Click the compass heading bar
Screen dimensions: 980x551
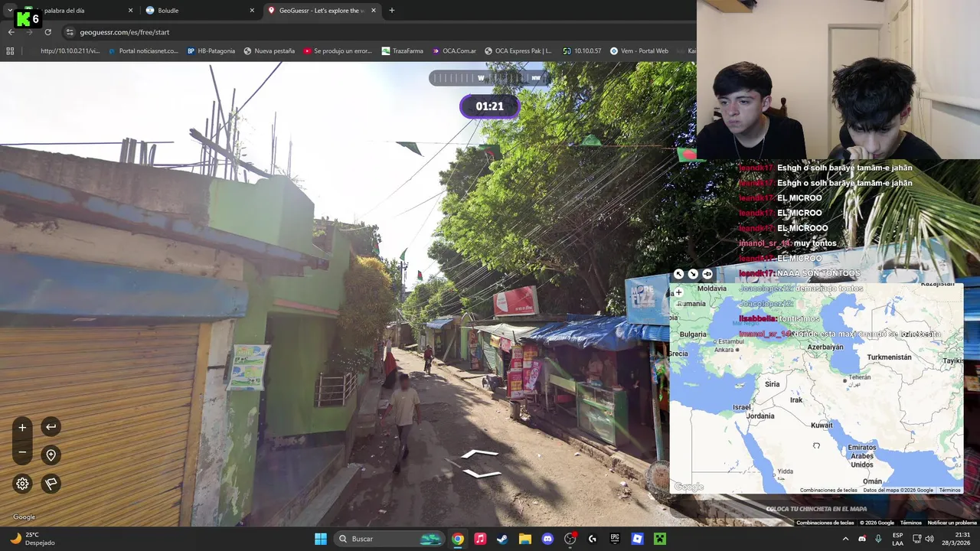pyautogui.click(x=488, y=78)
